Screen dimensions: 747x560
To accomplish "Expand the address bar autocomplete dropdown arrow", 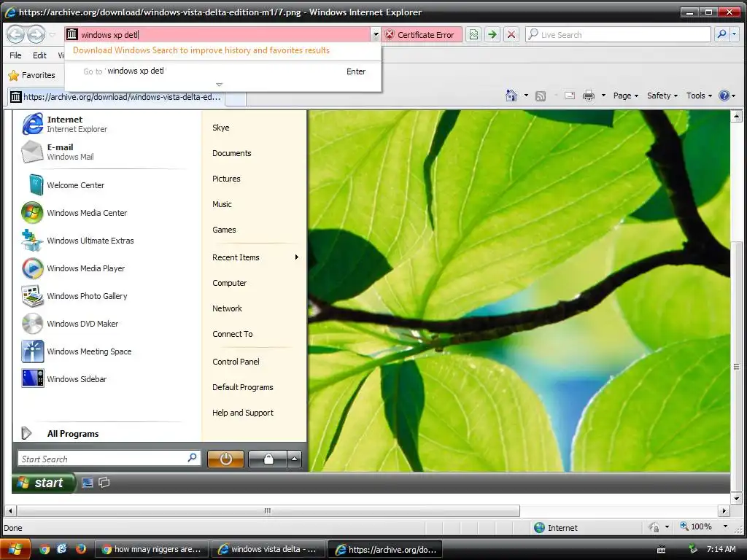I will click(x=376, y=35).
